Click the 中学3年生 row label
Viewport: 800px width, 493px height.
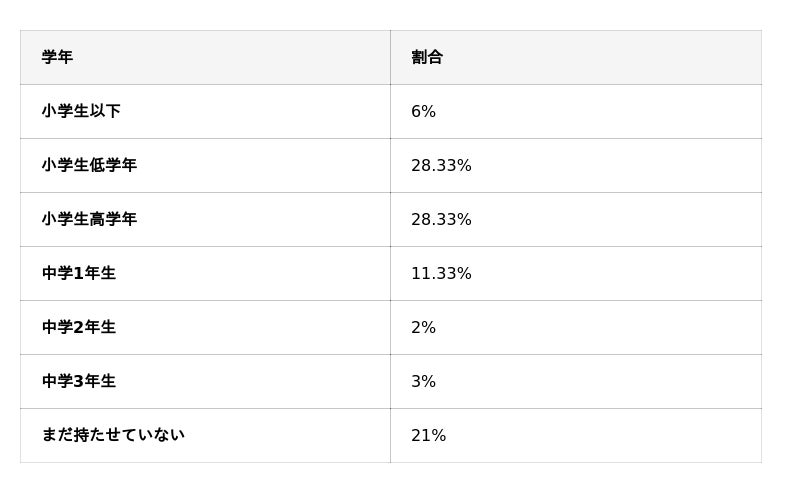(x=79, y=381)
